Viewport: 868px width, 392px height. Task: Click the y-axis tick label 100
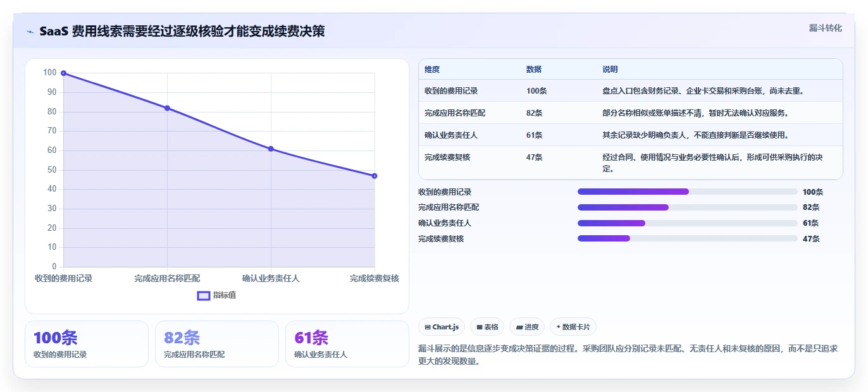50,73
